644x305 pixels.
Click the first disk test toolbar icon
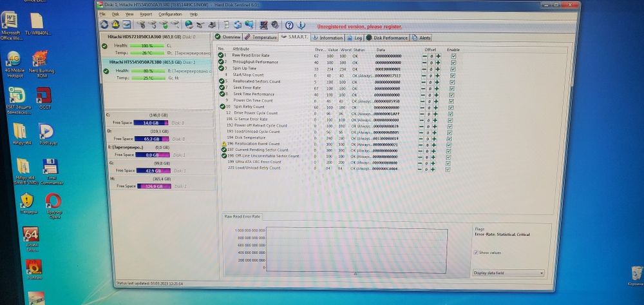(x=141, y=25)
